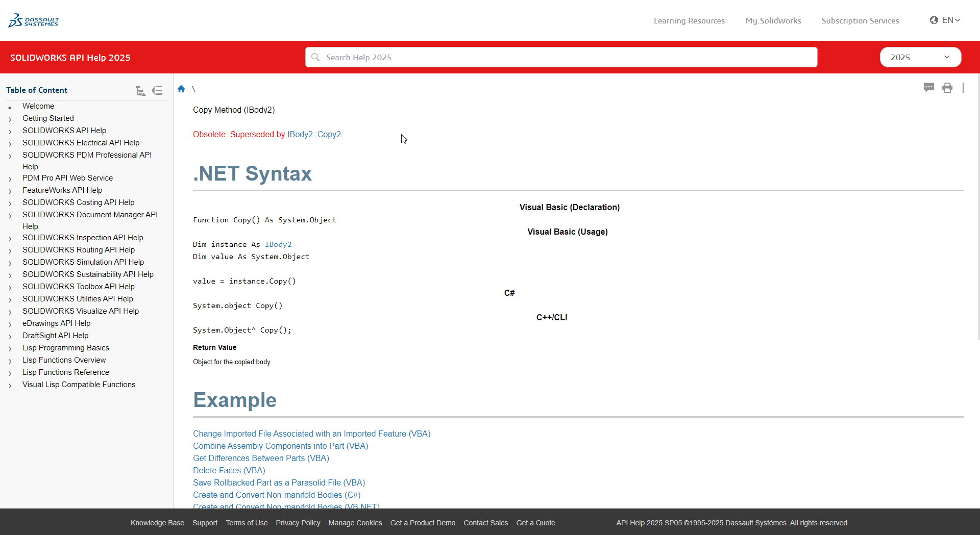The height and width of the screenshot is (535, 980).
Task: Click the TOC tree sync icon
Action: pyautogui.click(x=140, y=91)
